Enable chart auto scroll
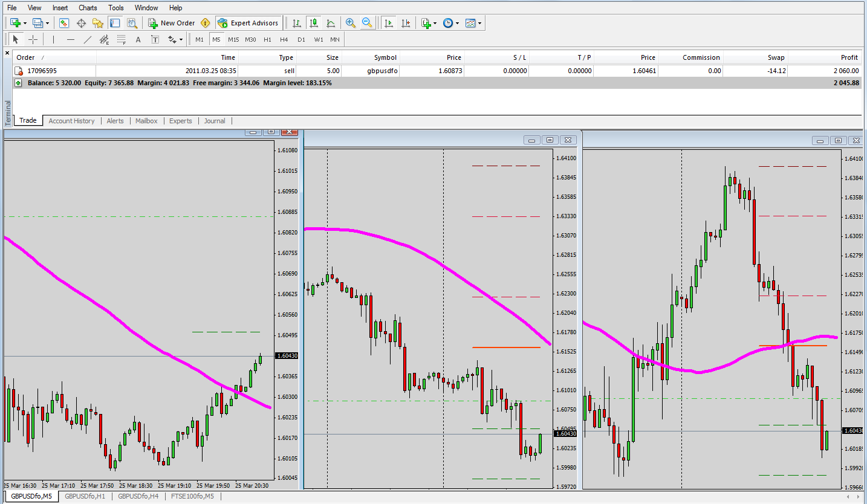The height and width of the screenshot is (504, 867). pyautogui.click(x=389, y=23)
